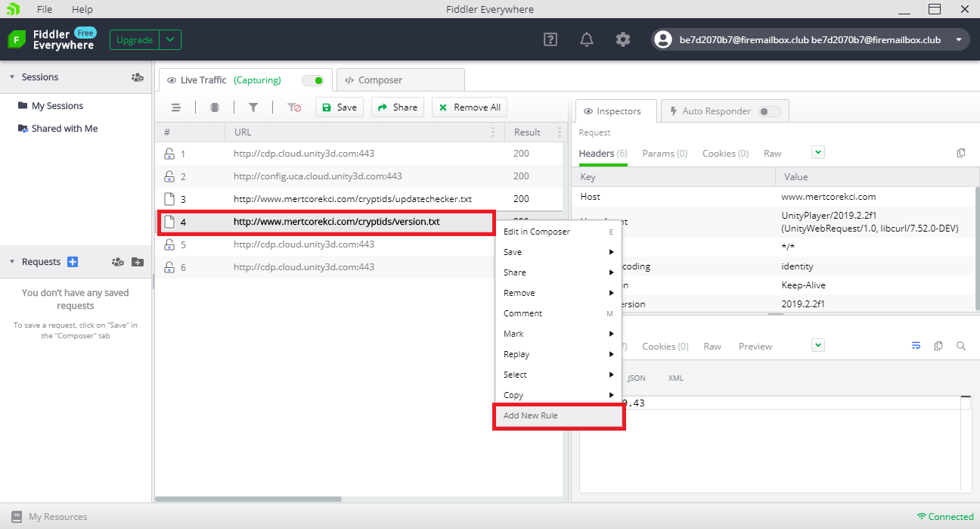Open the Request Params tab

665,153
